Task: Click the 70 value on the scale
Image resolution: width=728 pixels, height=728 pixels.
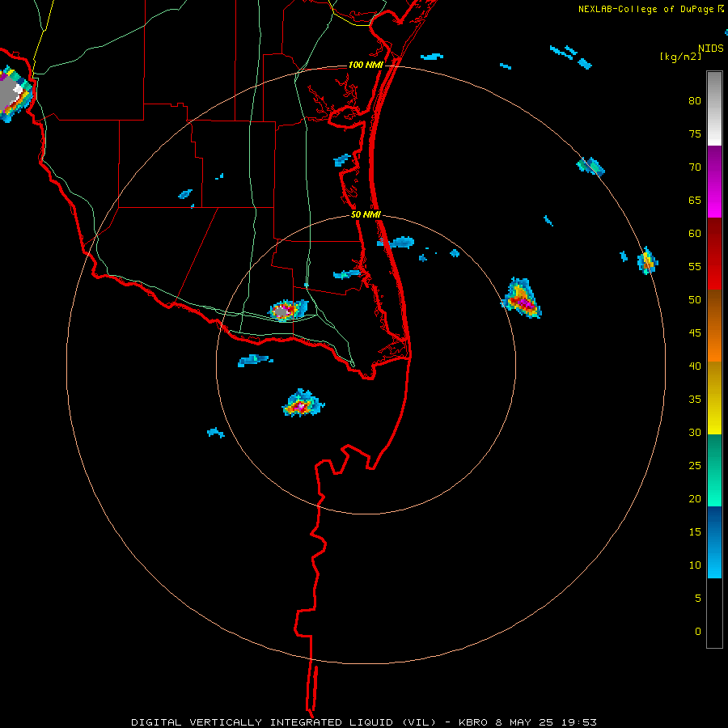Action: 695,167
